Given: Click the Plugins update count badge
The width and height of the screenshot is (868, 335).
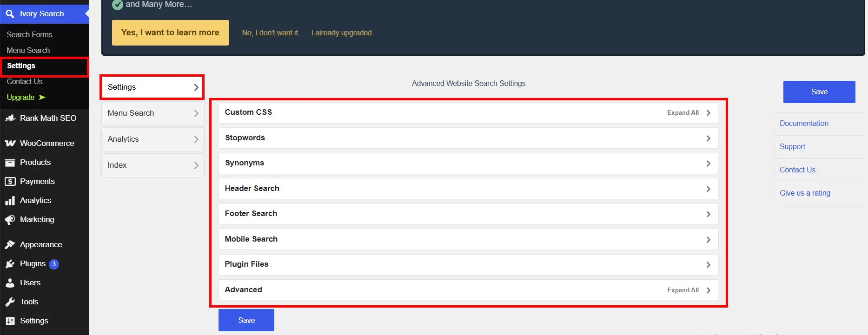Looking at the screenshot, I should pos(54,264).
